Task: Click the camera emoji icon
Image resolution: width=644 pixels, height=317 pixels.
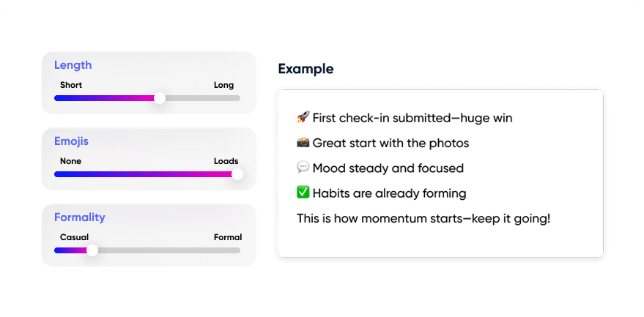Action: click(303, 143)
